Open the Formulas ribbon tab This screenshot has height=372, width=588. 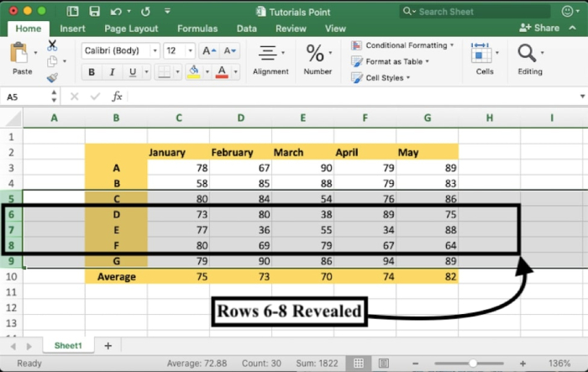coord(197,29)
